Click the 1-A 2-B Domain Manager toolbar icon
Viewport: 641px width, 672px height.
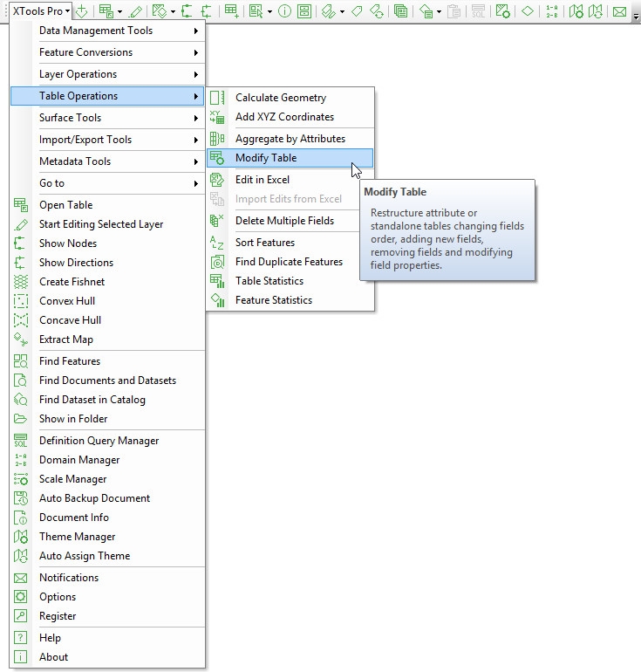point(551,11)
